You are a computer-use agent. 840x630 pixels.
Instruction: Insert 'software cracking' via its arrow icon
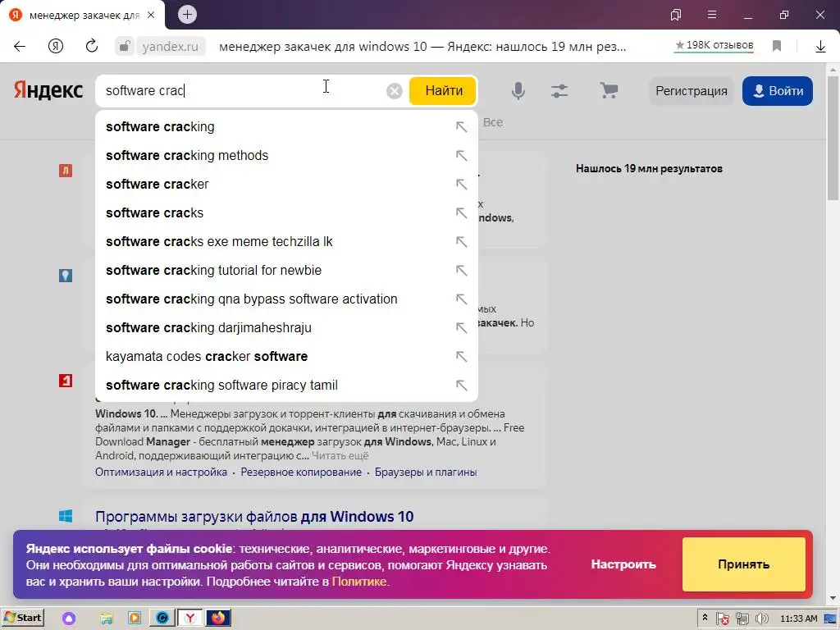pyautogui.click(x=461, y=127)
